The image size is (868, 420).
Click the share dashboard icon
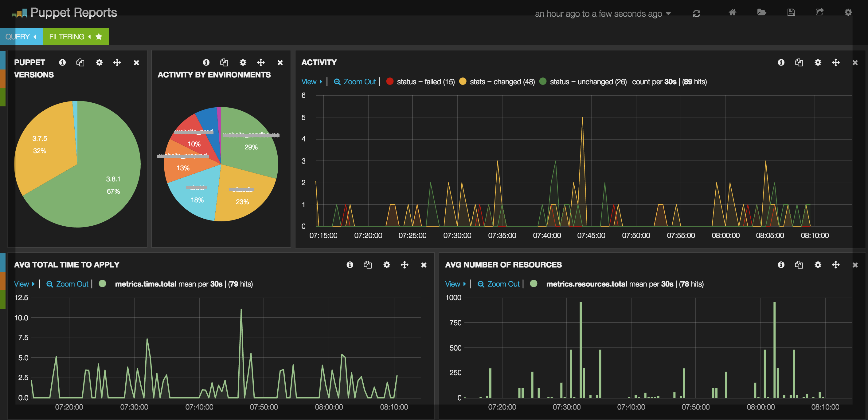819,13
